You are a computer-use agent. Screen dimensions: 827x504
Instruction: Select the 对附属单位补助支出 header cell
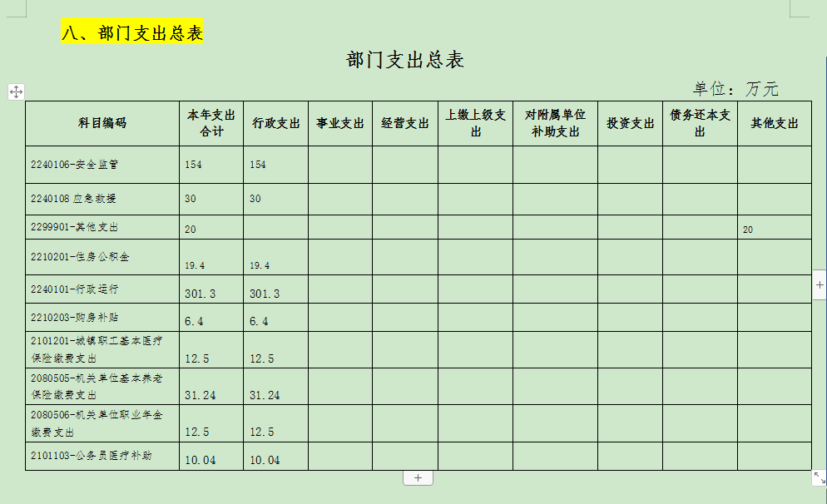pos(555,123)
